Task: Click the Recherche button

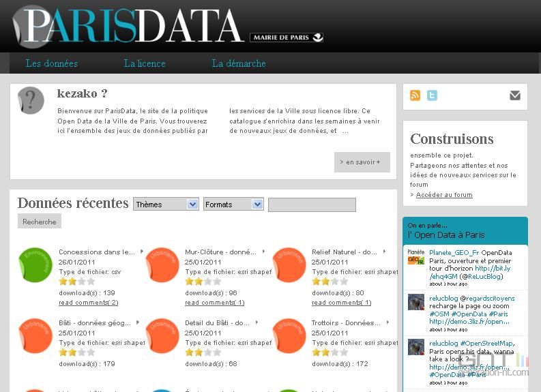Action: pos(40,222)
